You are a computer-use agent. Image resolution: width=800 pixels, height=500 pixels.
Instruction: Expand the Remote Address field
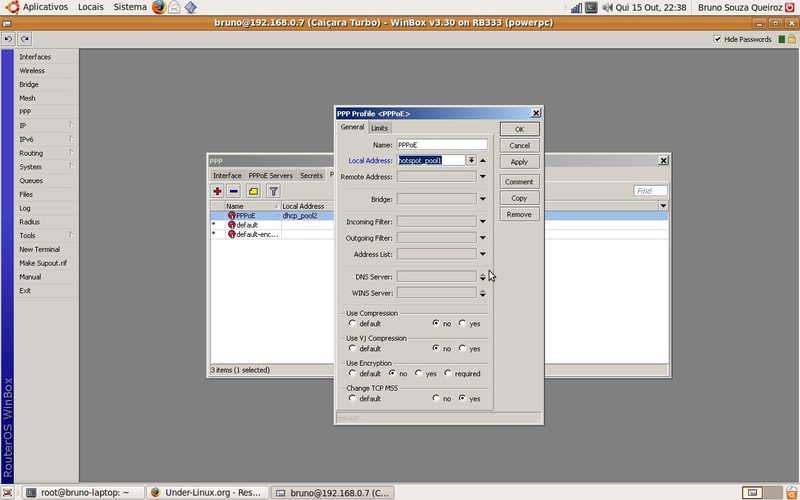point(483,177)
